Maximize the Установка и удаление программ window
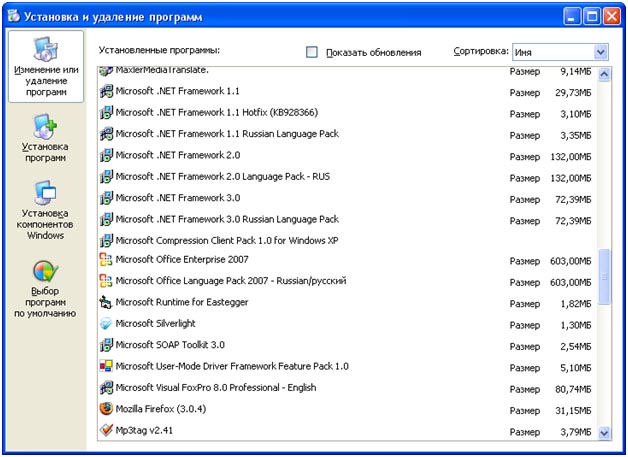 coord(592,16)
